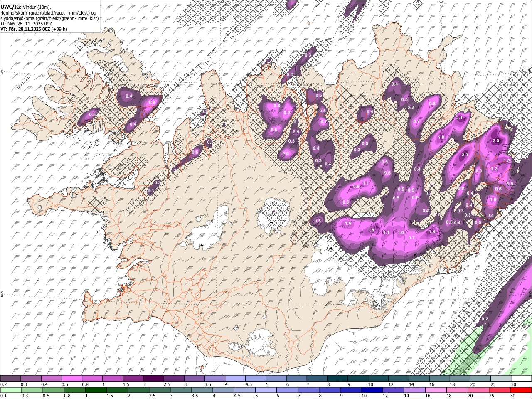Click the UWC/IG title in the header

(10, 7)
